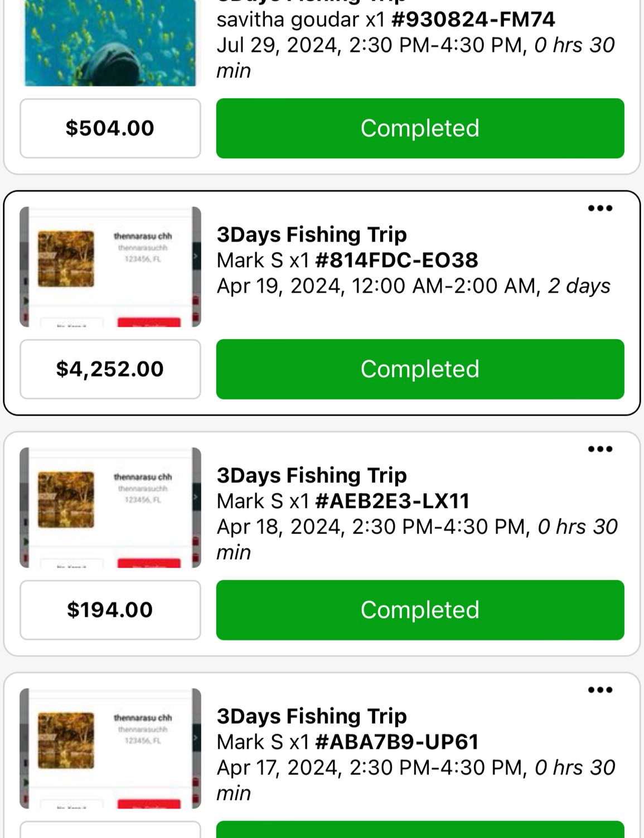Select the $504.00 price box
644x838 pixels.
click(x=110, y=128)
